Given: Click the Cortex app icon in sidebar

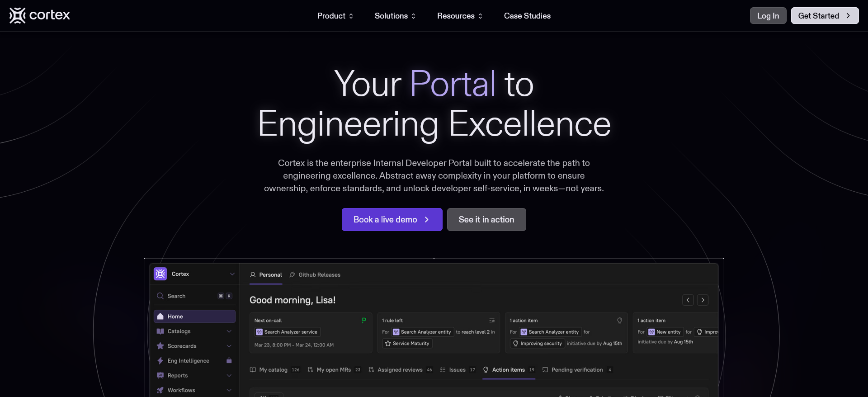Looking at the screenshot, I should [x=160, y=274].
